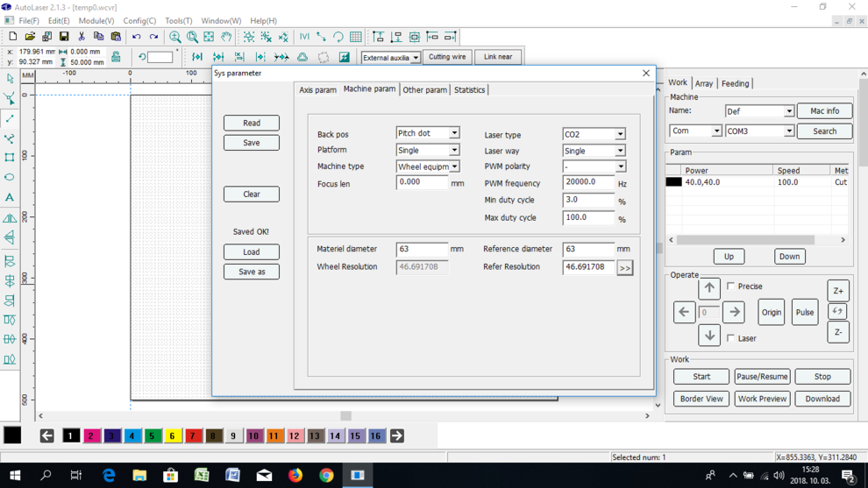The width and height of the screenshot is (868, 488).
Task: Click the Materiel diameter input field
Action: pos(421,250)
